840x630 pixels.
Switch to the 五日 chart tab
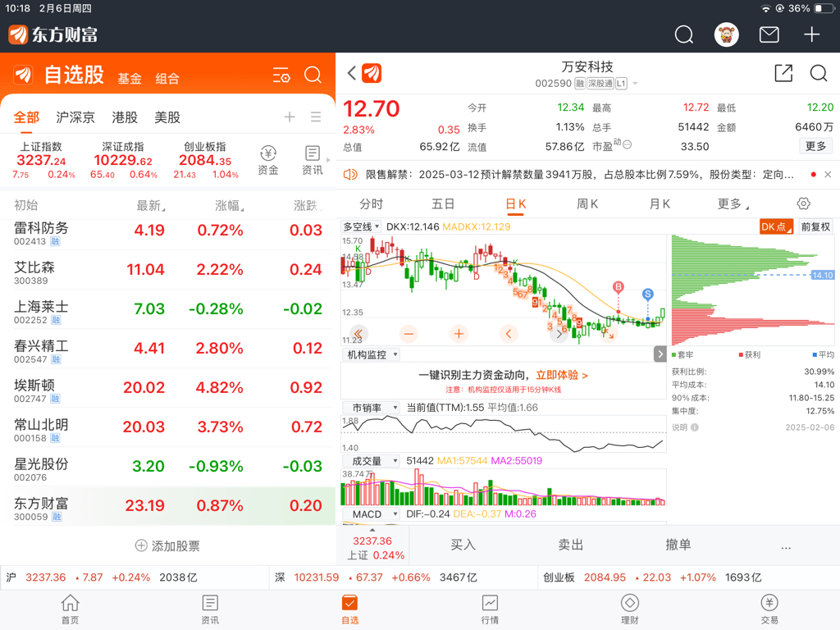[x=443, y=204]
